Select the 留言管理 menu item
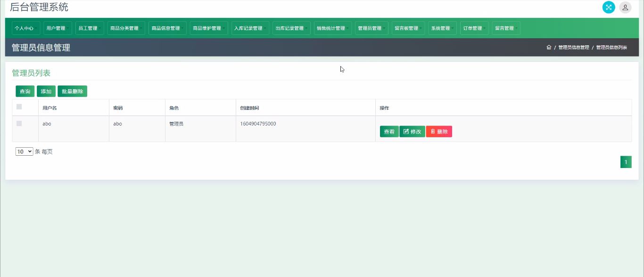 coord(506,28)
